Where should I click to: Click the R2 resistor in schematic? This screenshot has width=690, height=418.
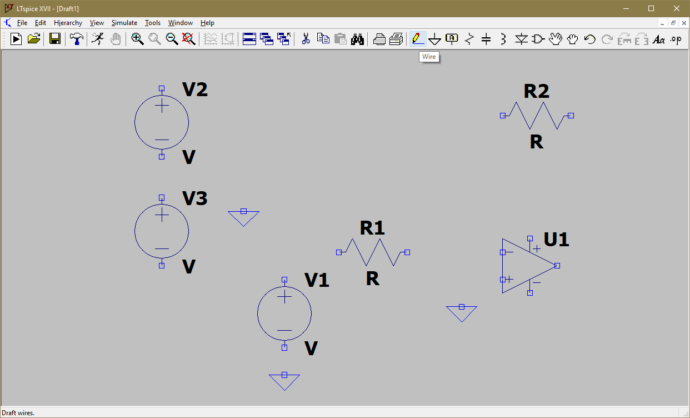(535, 116)
